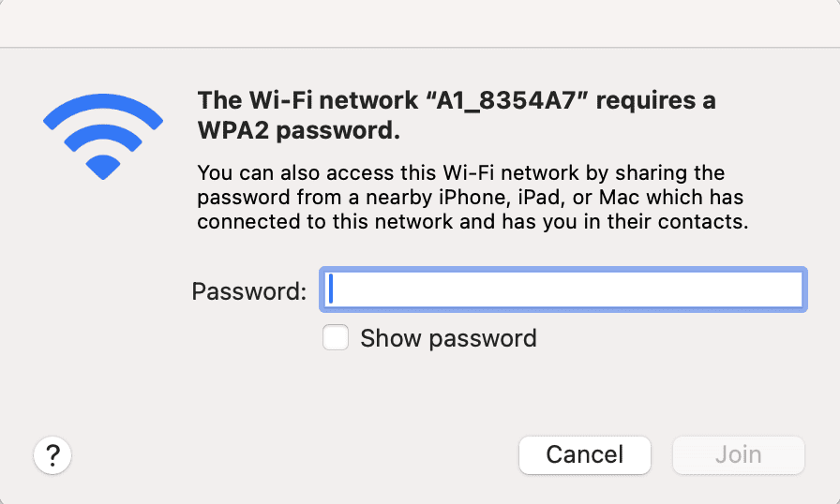
Task: Click the "WPA2 password." heading line
Action: point(299,132)
